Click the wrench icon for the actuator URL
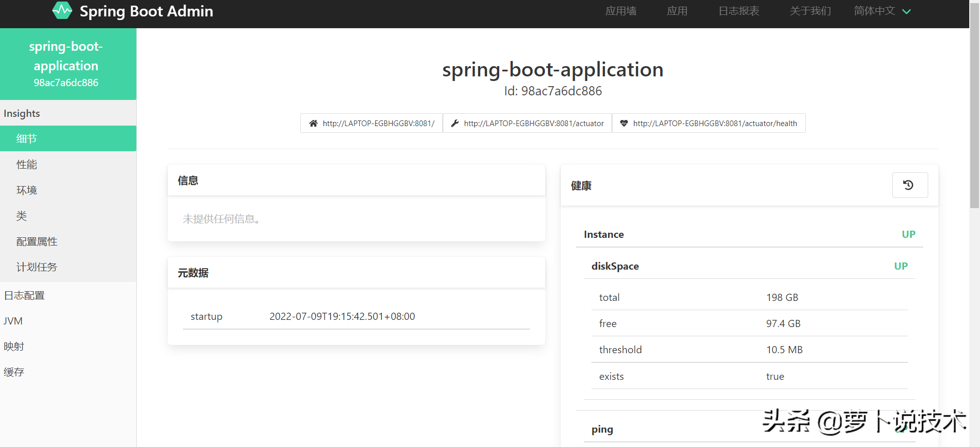Viewport: 980px width, 447px height. [x=455, y=123]
